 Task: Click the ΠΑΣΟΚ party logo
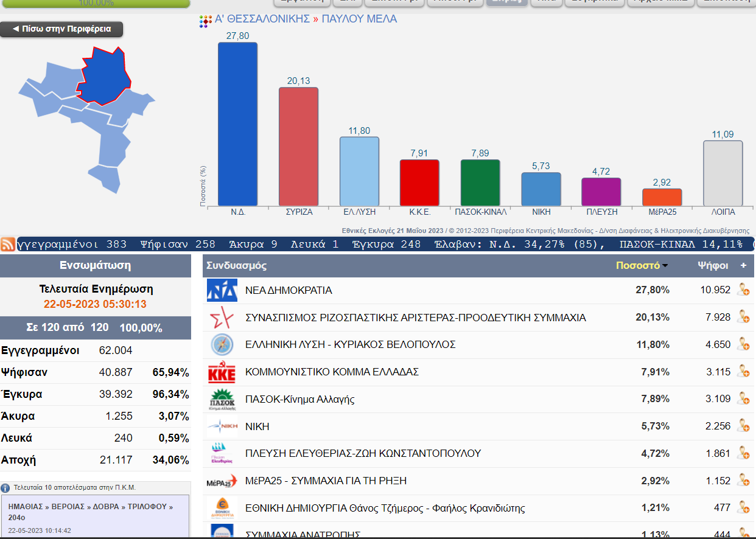pyautogui.click(x=222, y=399)
